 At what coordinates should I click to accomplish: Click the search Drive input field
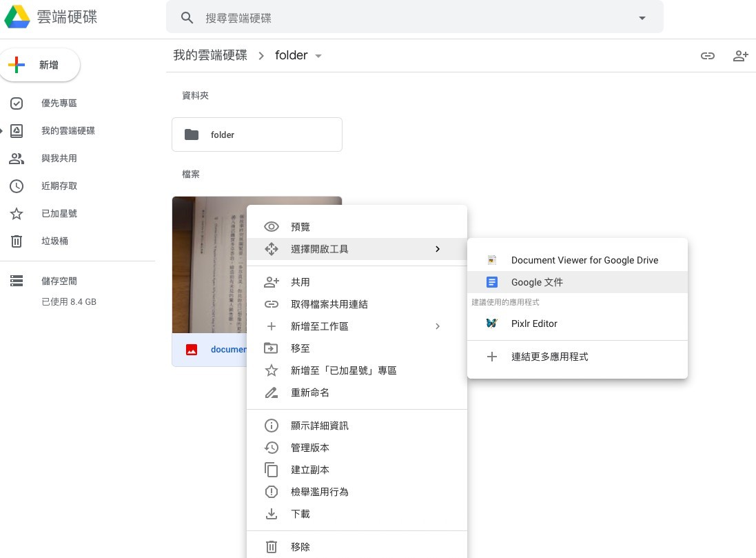(x=413, y=18)
